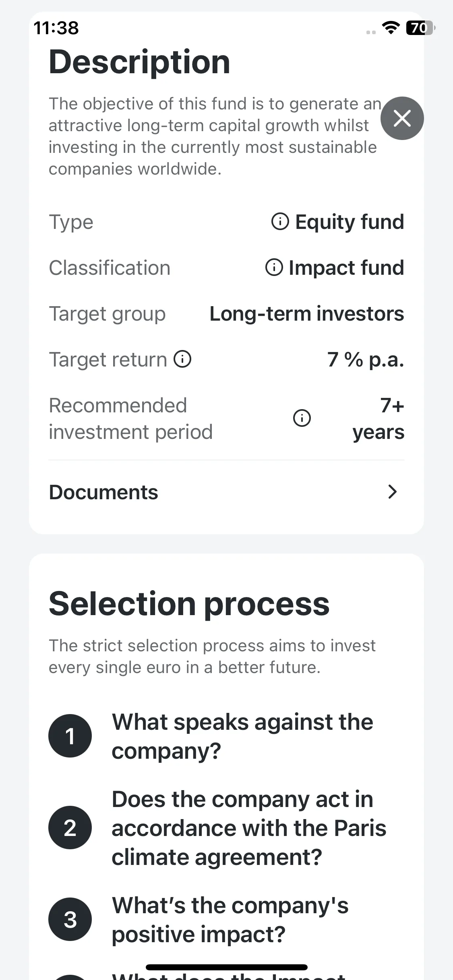Tap the Equity fund type value
Image resolution: width=453 pixels, height=980 pixels.
(x=350, y=222)
